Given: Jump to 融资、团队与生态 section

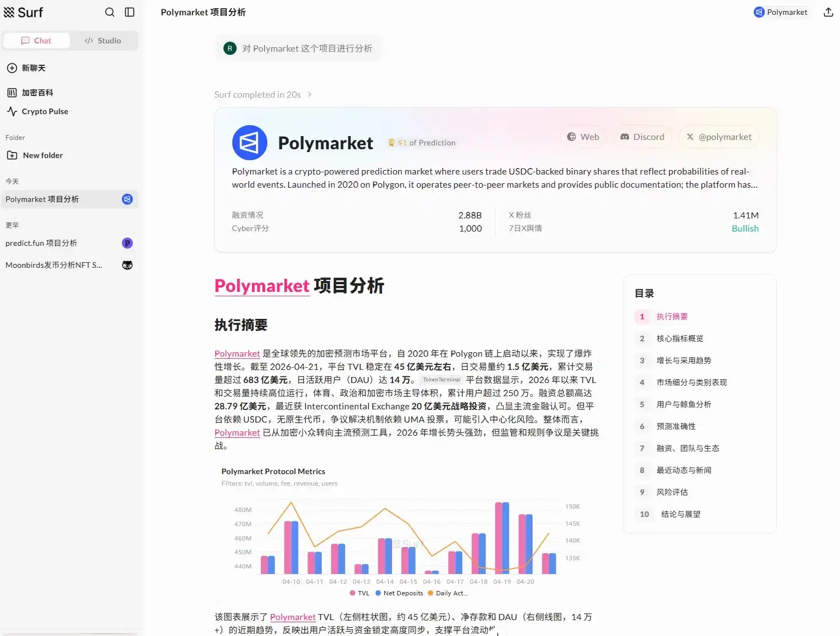Looking at the screenshot, I should (x=687, y=448).
